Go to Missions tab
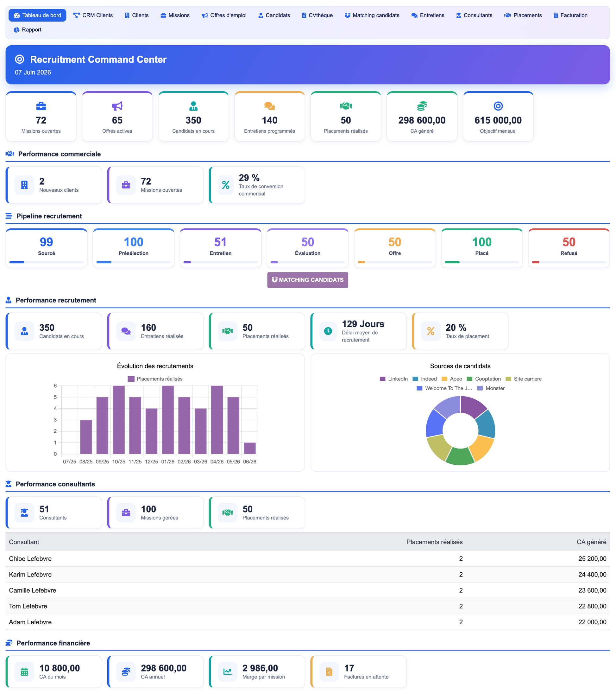Image resolution: width=616 pixels, height=700 pixels. [175, 16]
